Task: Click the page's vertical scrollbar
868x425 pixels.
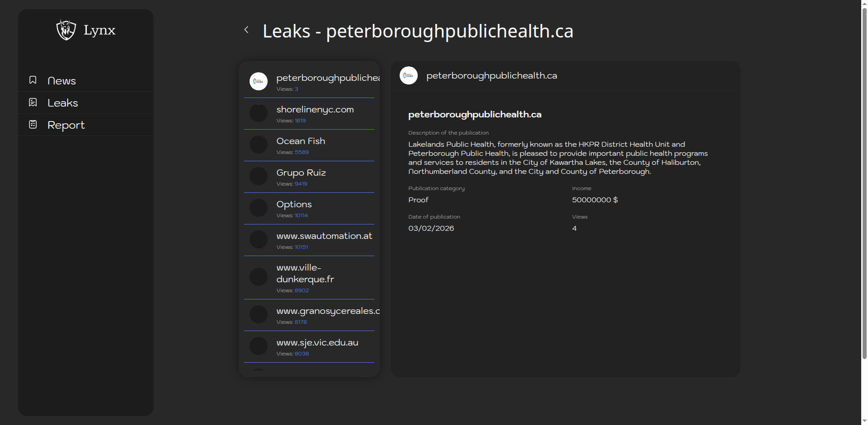Action: pyautogui.click(x=864, y=181)
